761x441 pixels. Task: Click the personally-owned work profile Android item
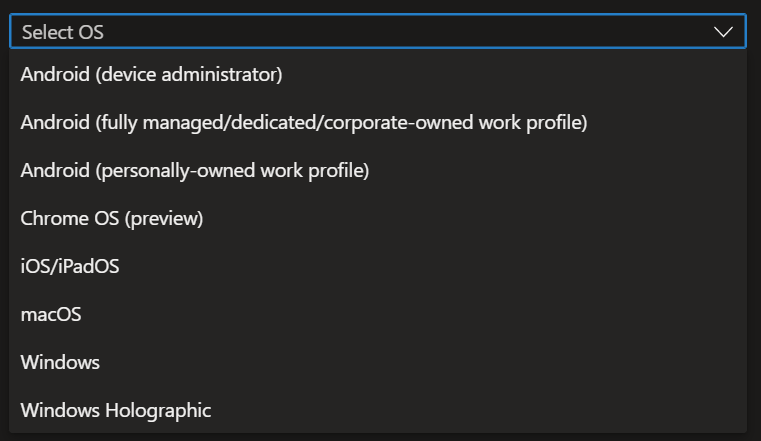[195, 170]
